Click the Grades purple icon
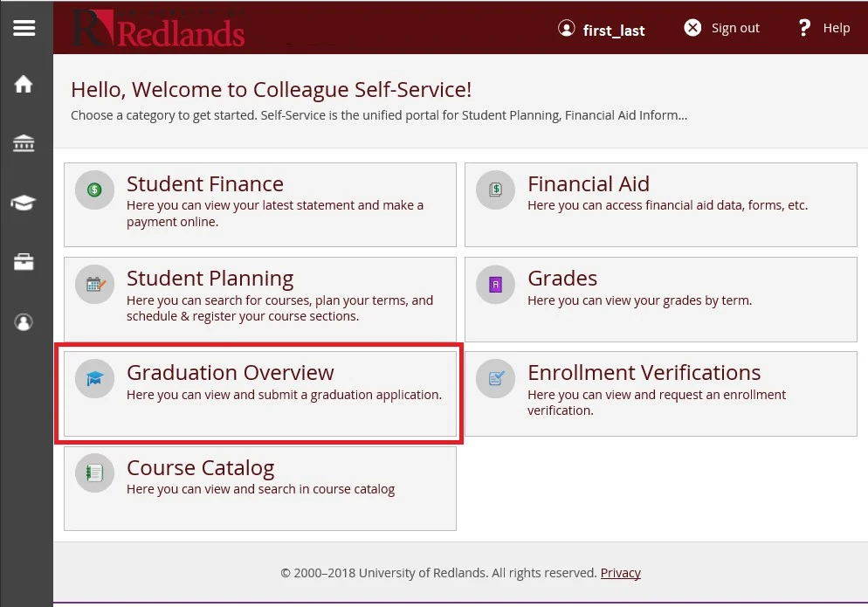 (x=495, y=284)
